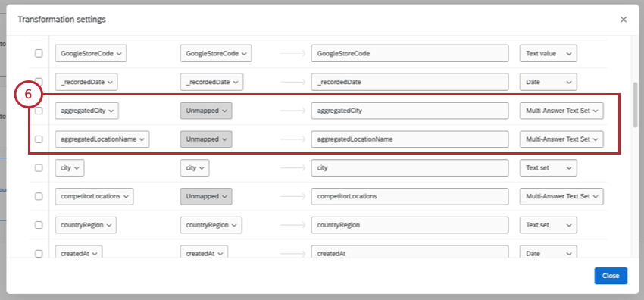Change Text set type for city
Screen dimensions: 644x300
[549, 168]
